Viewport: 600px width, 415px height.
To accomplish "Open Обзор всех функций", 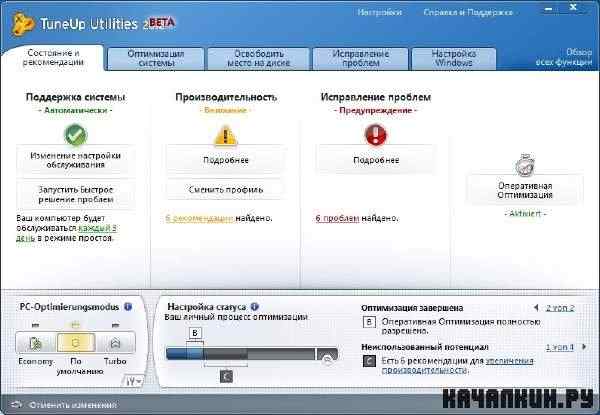I will click(x=564, y=57).
